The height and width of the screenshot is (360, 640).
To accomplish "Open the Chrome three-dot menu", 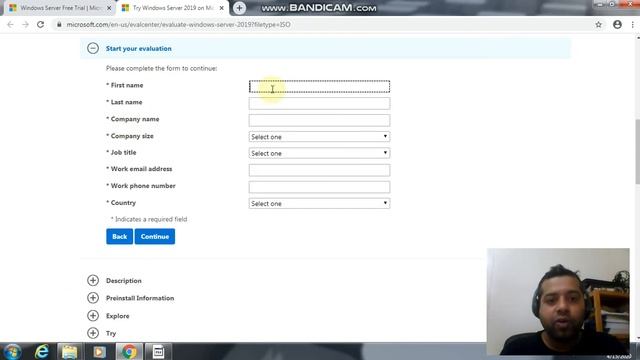I will point(633,24).
